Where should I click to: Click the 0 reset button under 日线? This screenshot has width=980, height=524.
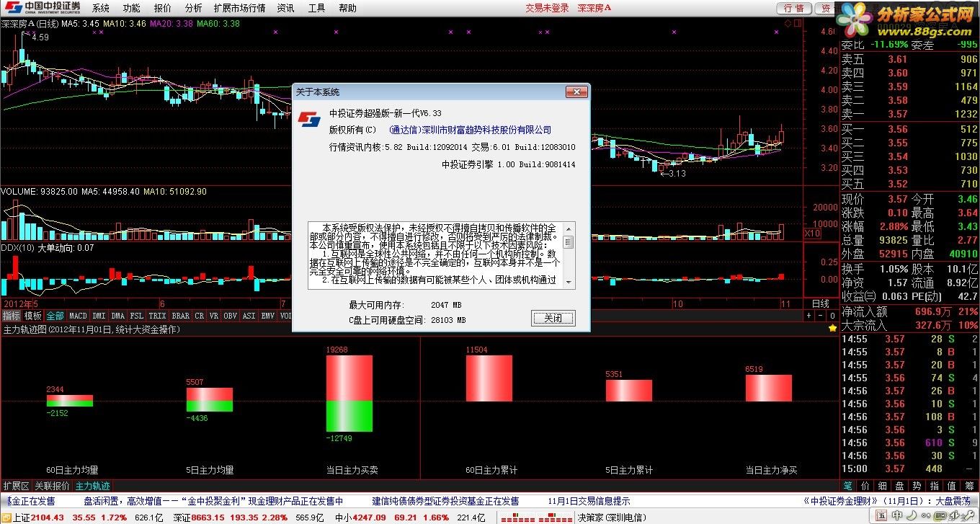832,316
